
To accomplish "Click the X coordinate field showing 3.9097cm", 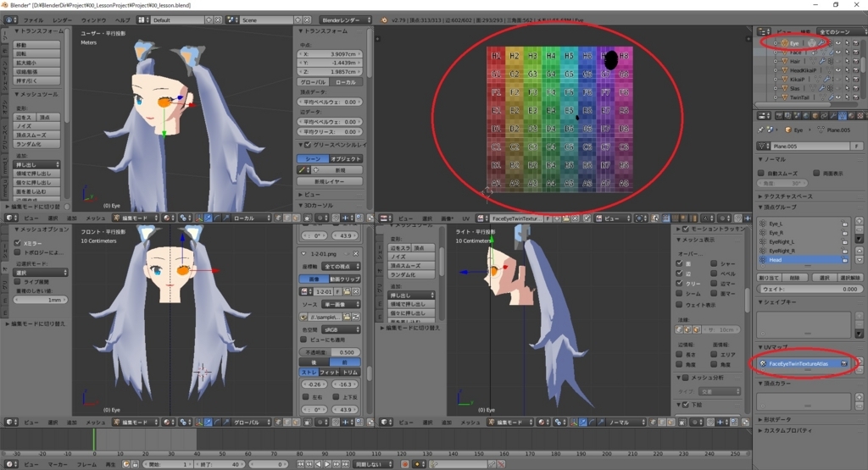I will [330, 54].
